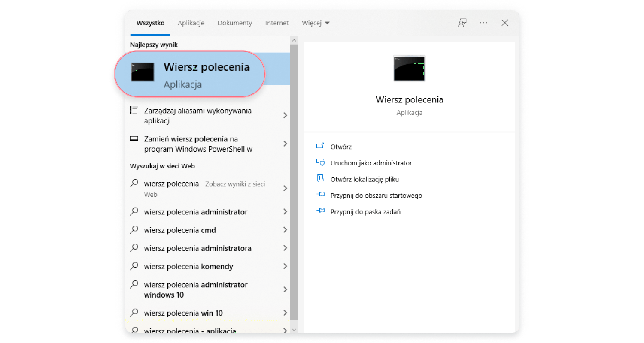Screen dimensions: 644x343
Task: Select Zamień wiersz polecenia na PowerShell setting
Action: pyautogui.click(x=208, y=144)
